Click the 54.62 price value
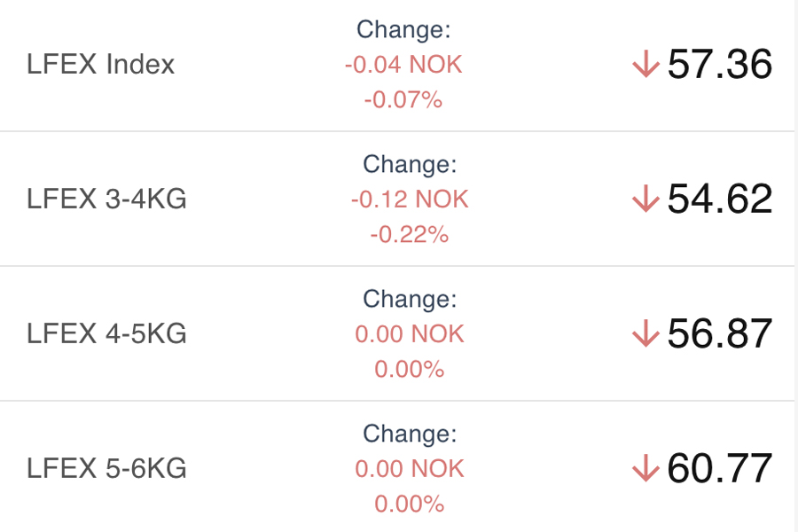The image size is (798, 532). click(x=719, y=199)
